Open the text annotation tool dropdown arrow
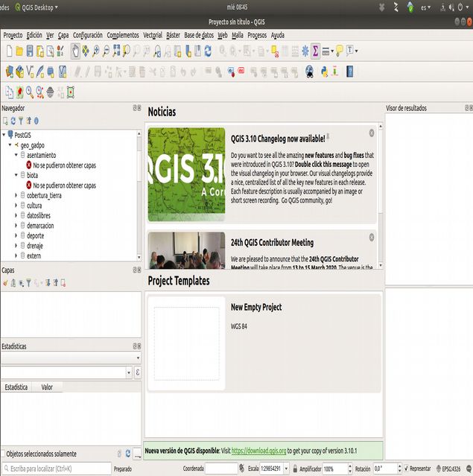This screenshot has height=476, width=473. pyautogui.click(x=356, y=51)
